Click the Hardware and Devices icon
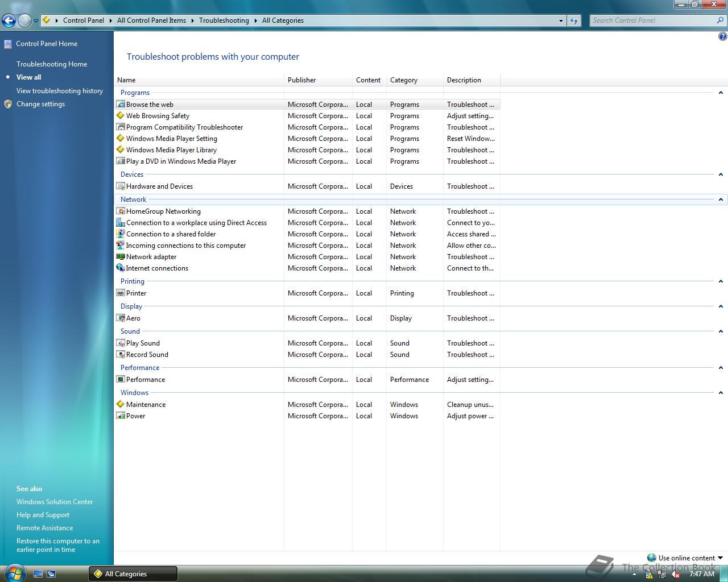 click(x=121, y=186)
